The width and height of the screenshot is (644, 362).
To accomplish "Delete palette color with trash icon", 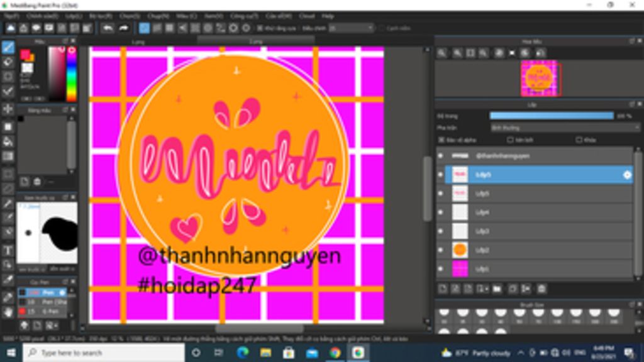I will [x=37, y=182].
